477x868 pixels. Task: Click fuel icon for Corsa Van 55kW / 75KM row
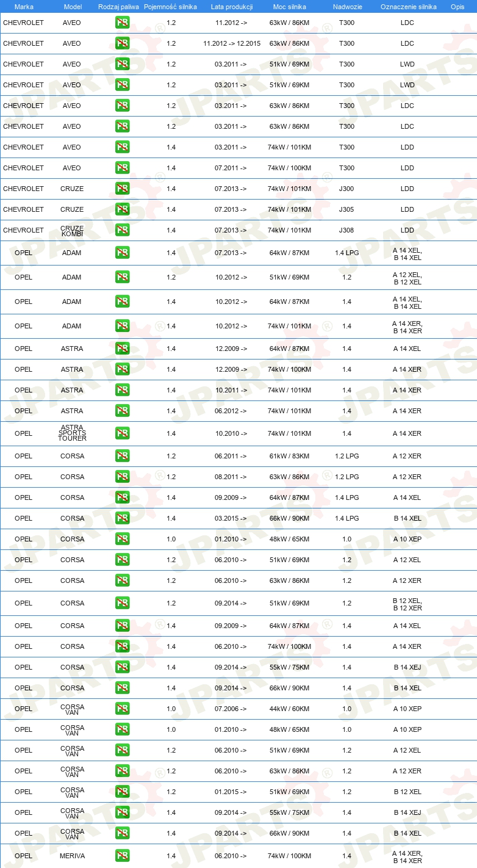[x=122, y=812]
